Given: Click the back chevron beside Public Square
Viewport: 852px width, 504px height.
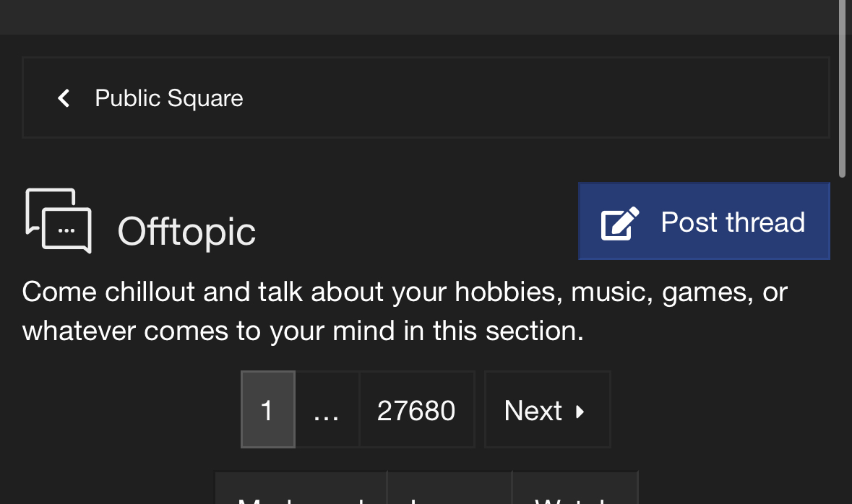Looking at the screenshot, I should (64, 98).
